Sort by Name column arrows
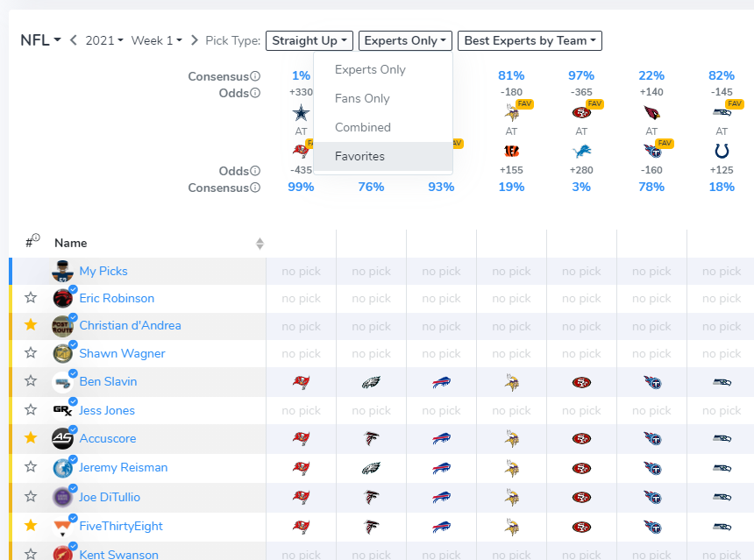 [x=260, y=244]
